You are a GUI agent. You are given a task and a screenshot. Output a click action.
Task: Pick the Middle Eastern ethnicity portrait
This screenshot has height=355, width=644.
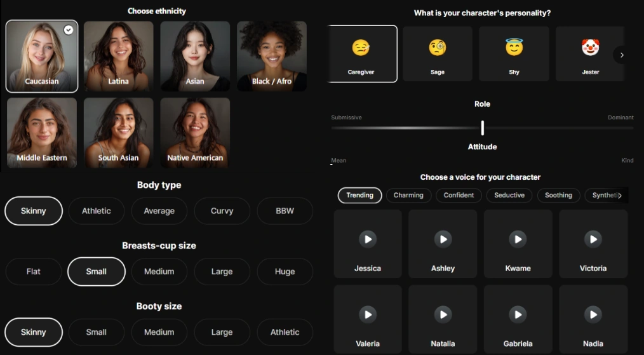(x=42, y=133)
